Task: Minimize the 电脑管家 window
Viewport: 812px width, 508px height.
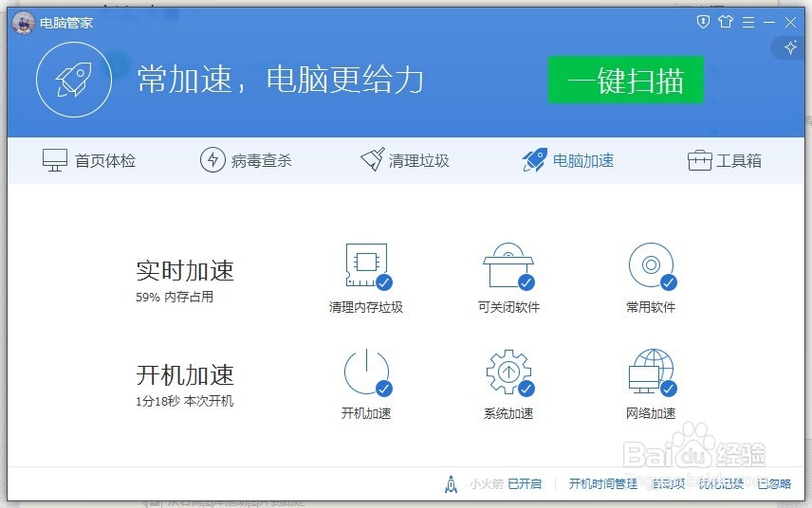Action: pos(769,22)
